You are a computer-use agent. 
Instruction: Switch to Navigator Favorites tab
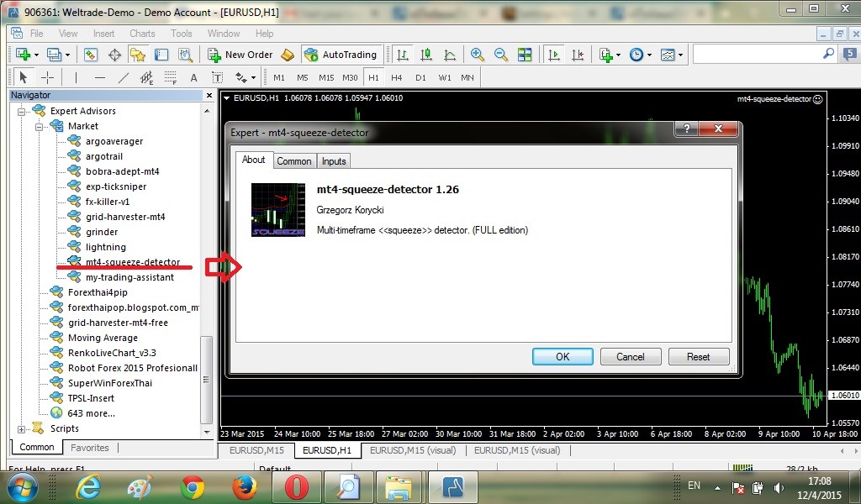pos(90,448)
